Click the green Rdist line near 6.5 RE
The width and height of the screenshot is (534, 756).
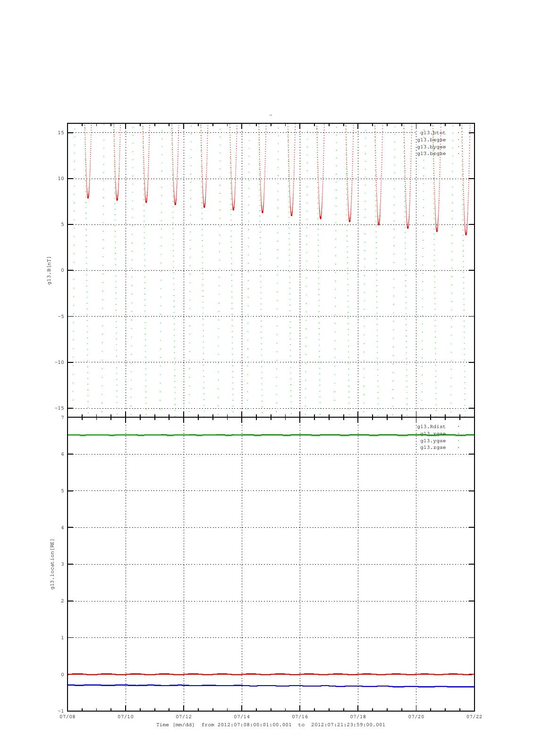[271, 435]
